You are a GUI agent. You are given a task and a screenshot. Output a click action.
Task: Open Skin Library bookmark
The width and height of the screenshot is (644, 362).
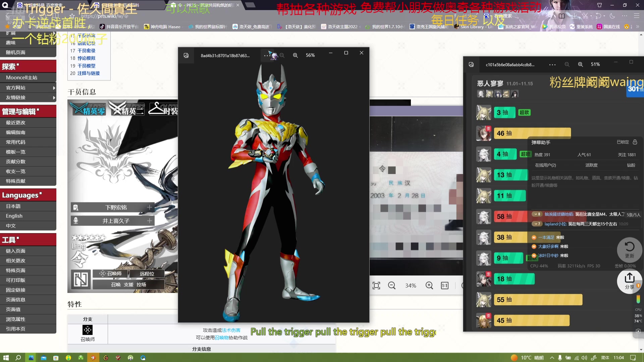coord(473,27)
